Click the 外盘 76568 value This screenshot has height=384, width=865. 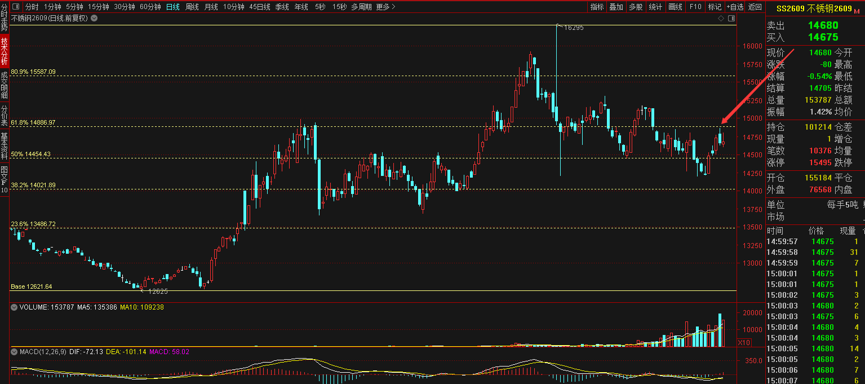coord(820,190)
